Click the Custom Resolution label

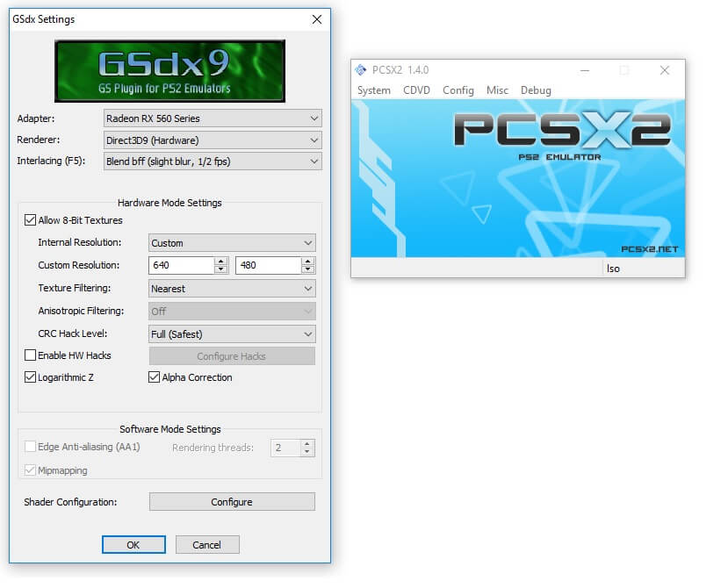point(78,265)
